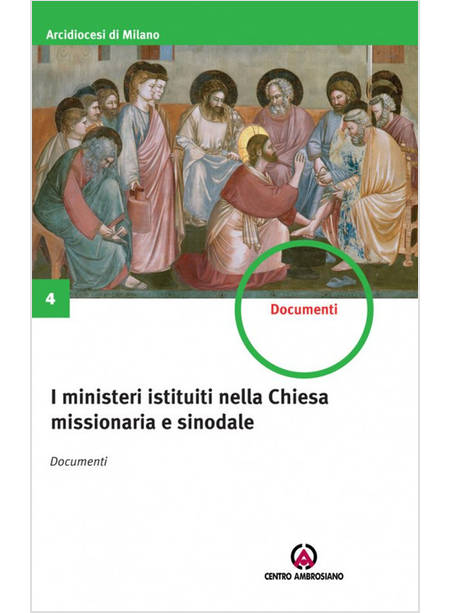
Task: Click the Centro Ambrosiano publisher name text
Action: click(304, 576)
